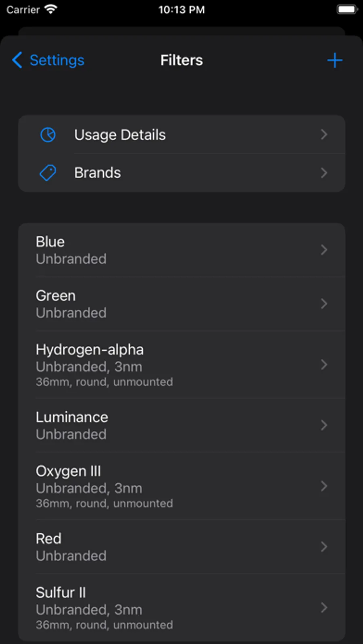The height and width of the screenshot is (644, 363).
Task: Tap the Brands tag icon
Action: click(x=48, y=173)
